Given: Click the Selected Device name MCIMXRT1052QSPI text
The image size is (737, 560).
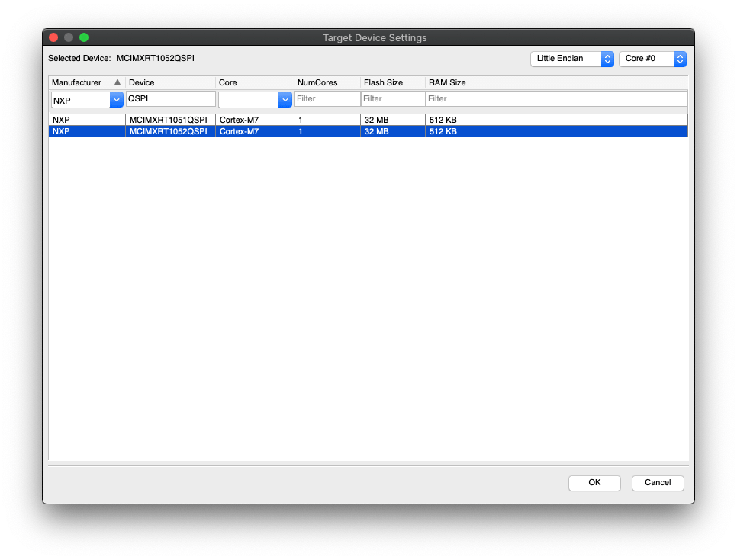Looking at the screenshot, I should 156,58.
